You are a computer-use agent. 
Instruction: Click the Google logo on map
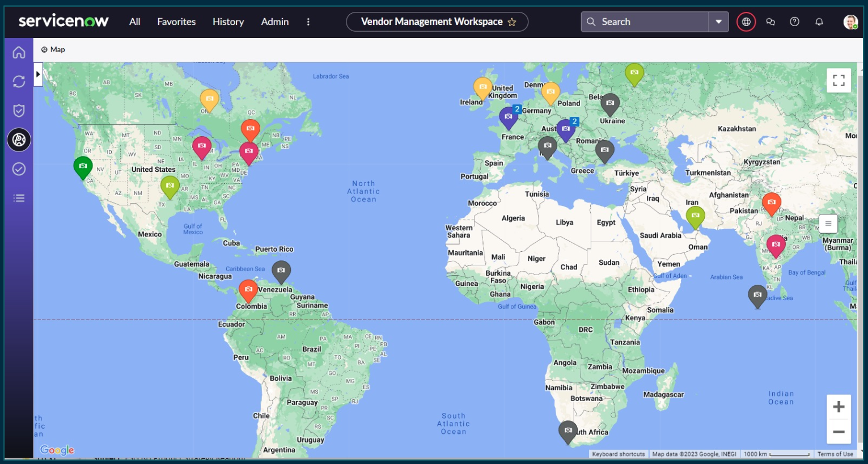point(57,450)
